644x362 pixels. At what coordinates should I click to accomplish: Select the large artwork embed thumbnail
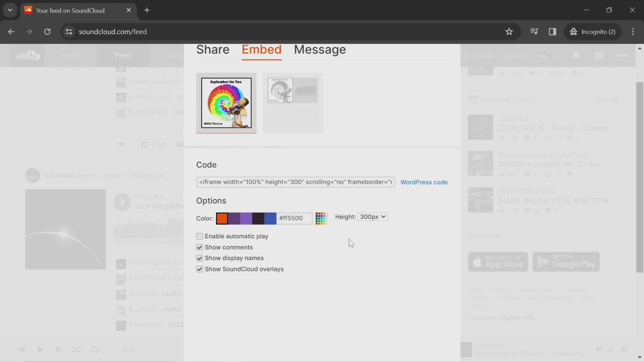[x=226, y=103]
